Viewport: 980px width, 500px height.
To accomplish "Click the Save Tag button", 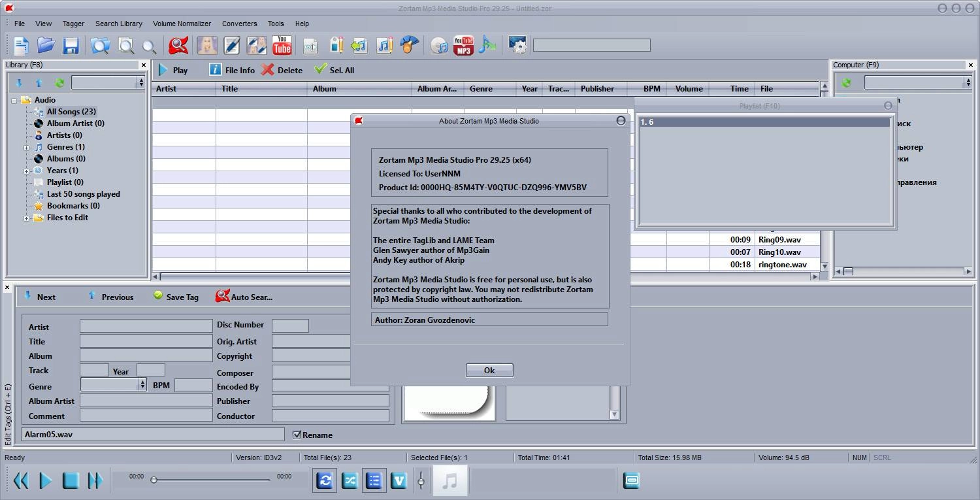I will click(x=176, y=297).
